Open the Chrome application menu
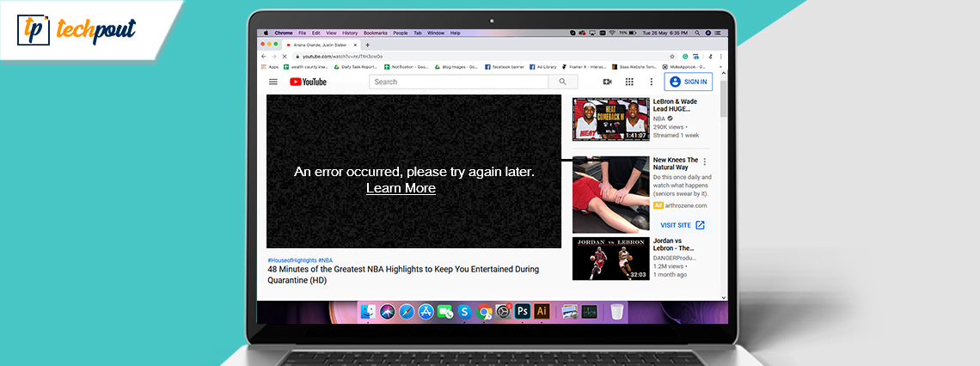Image resolution: width=980 pixels, height=366 pixels. [x=284, y=33]
